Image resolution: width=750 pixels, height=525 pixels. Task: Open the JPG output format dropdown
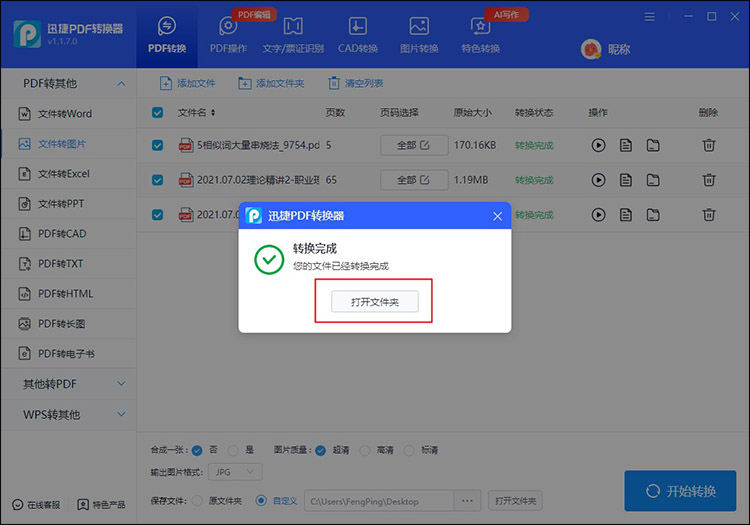click(x=235, y=472)
